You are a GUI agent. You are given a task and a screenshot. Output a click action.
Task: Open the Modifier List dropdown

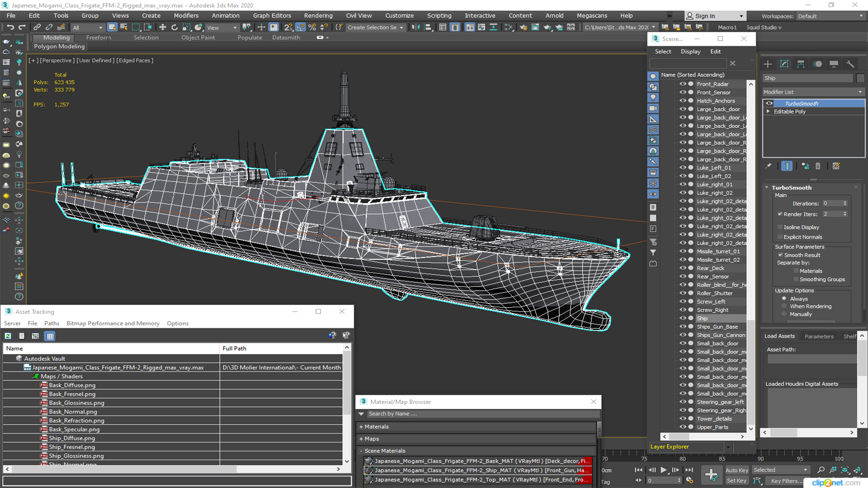point(813,92)
